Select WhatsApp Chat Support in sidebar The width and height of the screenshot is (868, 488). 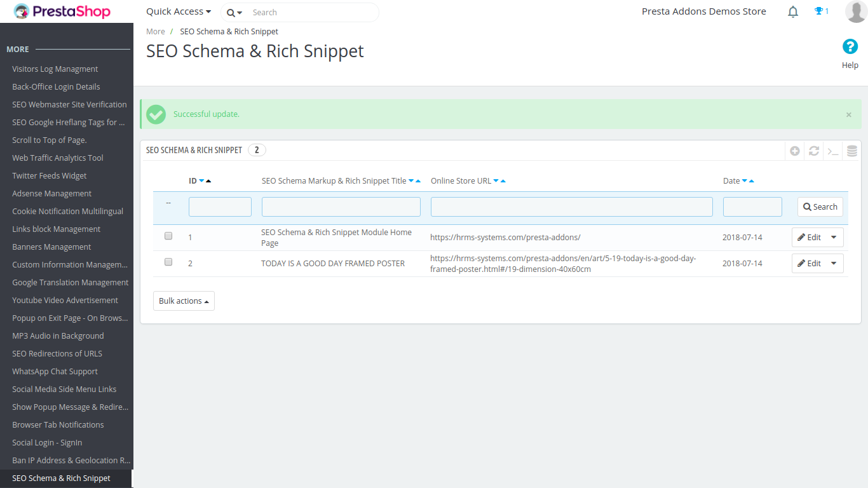coord(55,372)
